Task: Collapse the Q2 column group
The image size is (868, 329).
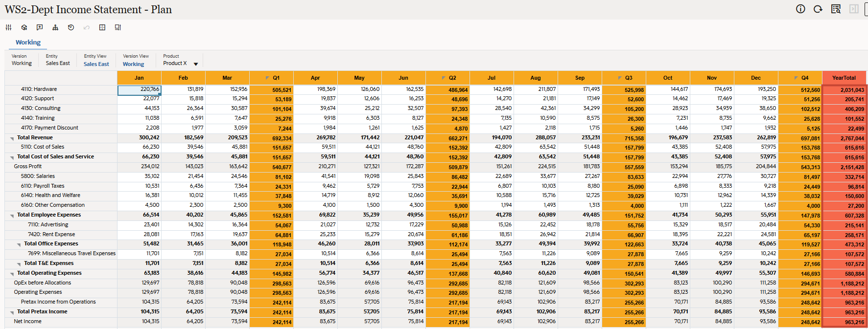Action: point(444,78)
